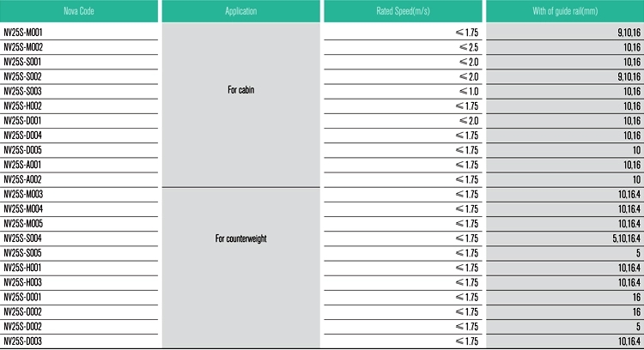Click the NV25S-A002 code cell

point(23,178)
